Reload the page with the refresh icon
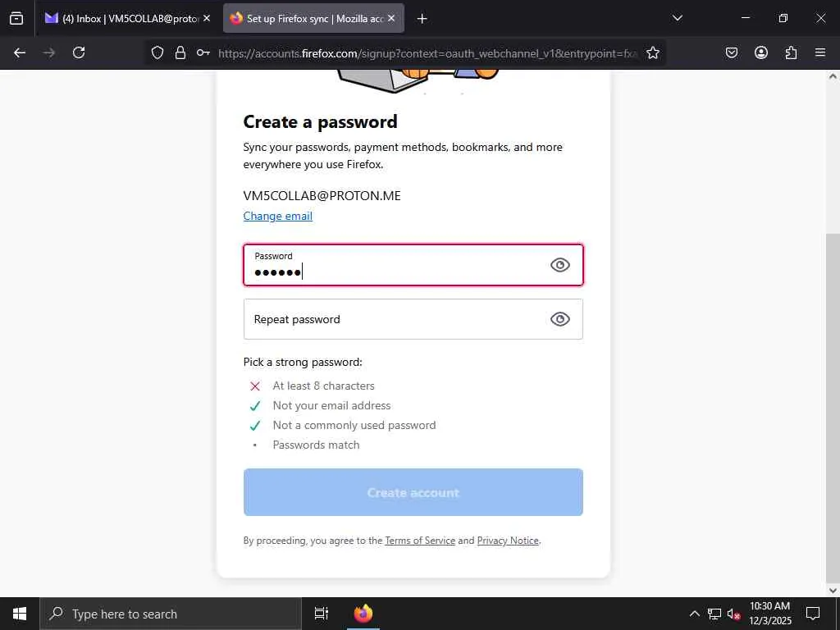840x630 pixels. point(79,52)
